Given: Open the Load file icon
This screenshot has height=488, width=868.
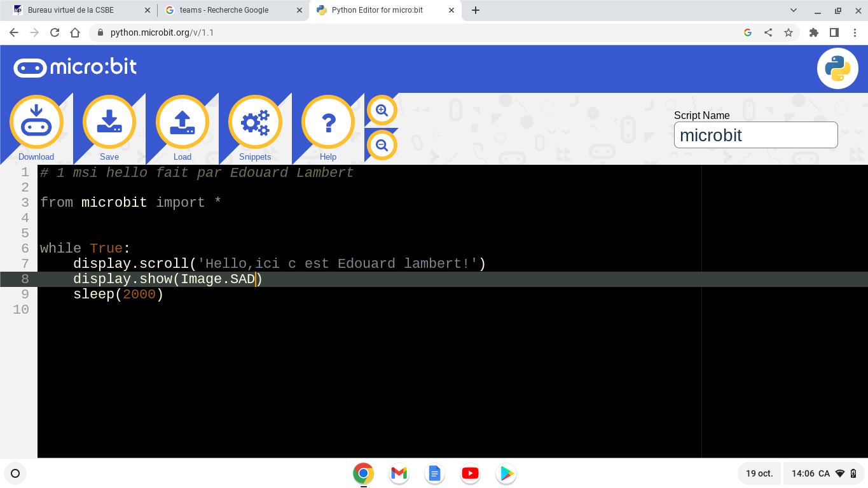Looking at the screenshot, I should tap(183, 122).
